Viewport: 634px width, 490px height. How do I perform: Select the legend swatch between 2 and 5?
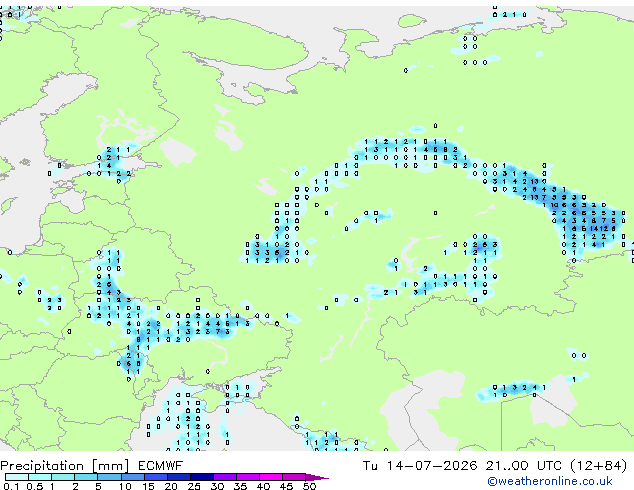coord(86,477)
